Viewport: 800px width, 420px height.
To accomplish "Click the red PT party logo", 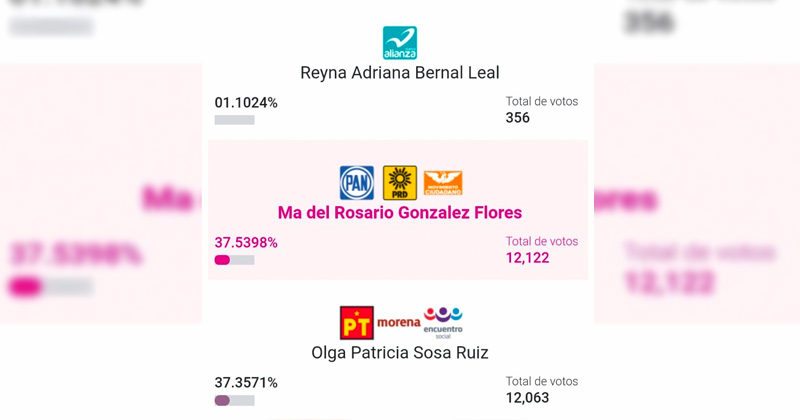I will tap(357, 323).
